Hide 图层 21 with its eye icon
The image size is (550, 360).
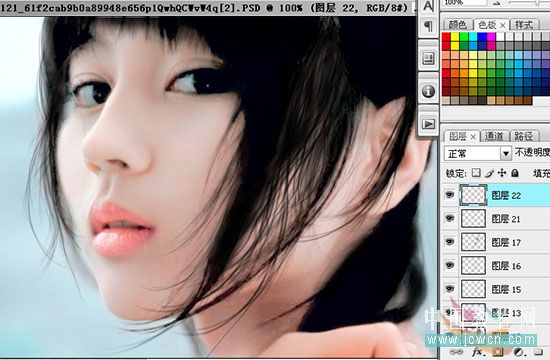coord(450,218)
